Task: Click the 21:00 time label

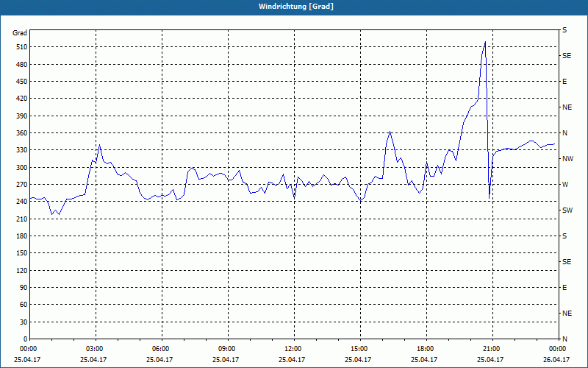Action: pos(492,349)
